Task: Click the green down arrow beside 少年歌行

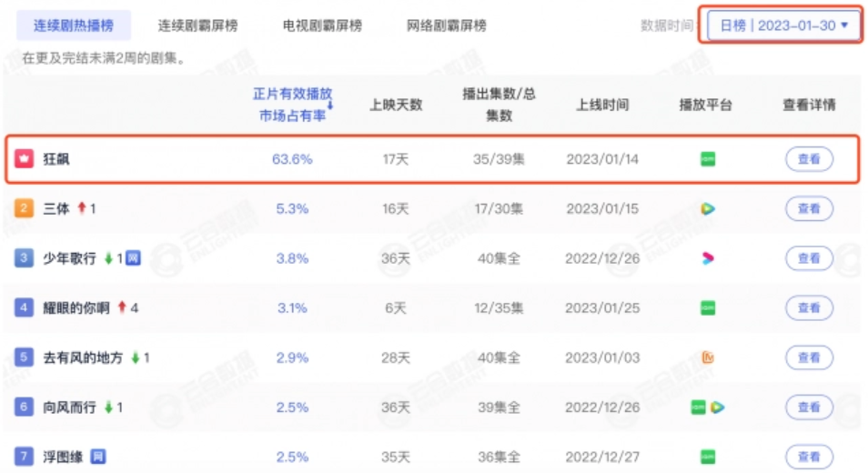Action: tap(108, 258)
